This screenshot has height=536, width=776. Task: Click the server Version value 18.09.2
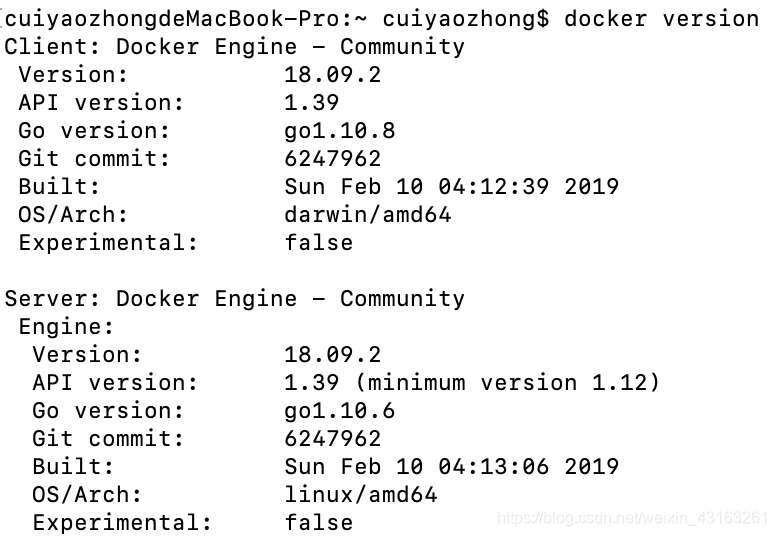[333, 355]
